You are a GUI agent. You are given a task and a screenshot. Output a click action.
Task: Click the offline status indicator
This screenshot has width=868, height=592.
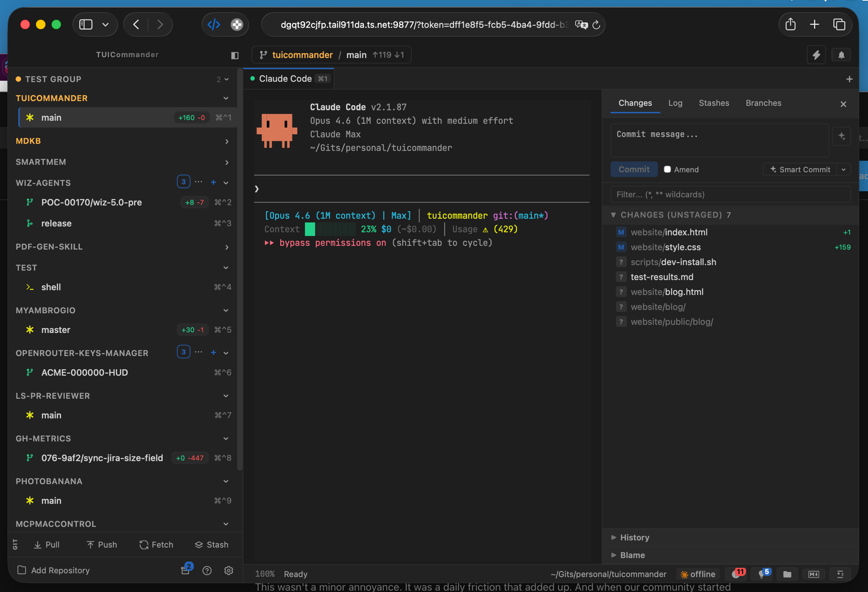coord(697,574)
